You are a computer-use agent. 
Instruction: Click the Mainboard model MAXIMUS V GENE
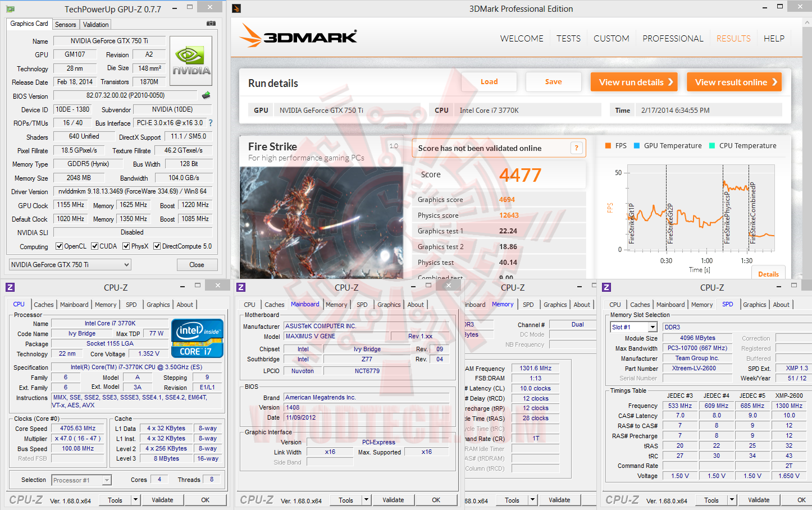coord(337,336)
